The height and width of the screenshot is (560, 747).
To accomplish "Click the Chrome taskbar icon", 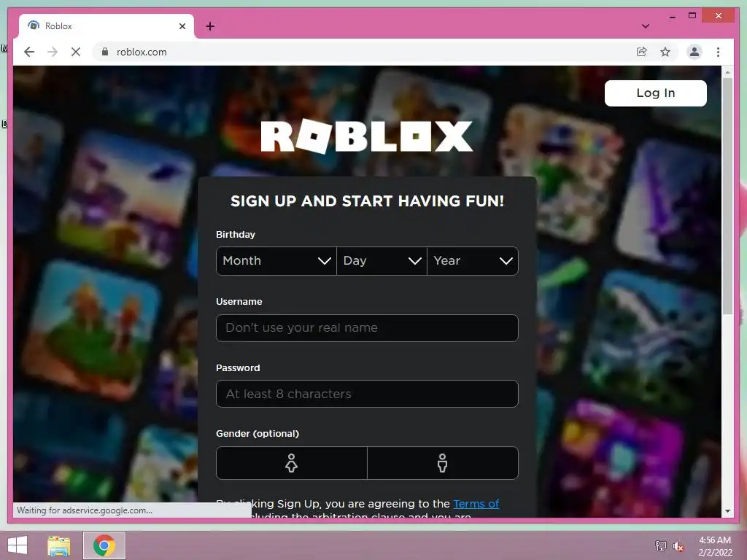I will 104,545.
